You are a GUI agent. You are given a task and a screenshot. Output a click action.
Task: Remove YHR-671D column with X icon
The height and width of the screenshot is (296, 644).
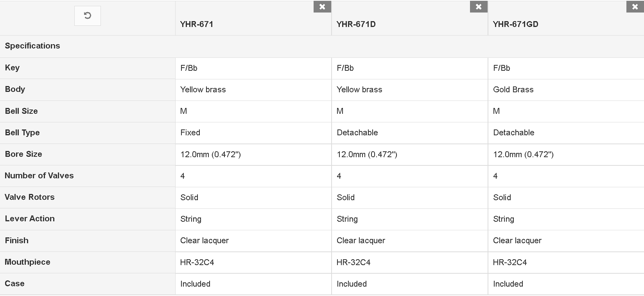(479, 7)
